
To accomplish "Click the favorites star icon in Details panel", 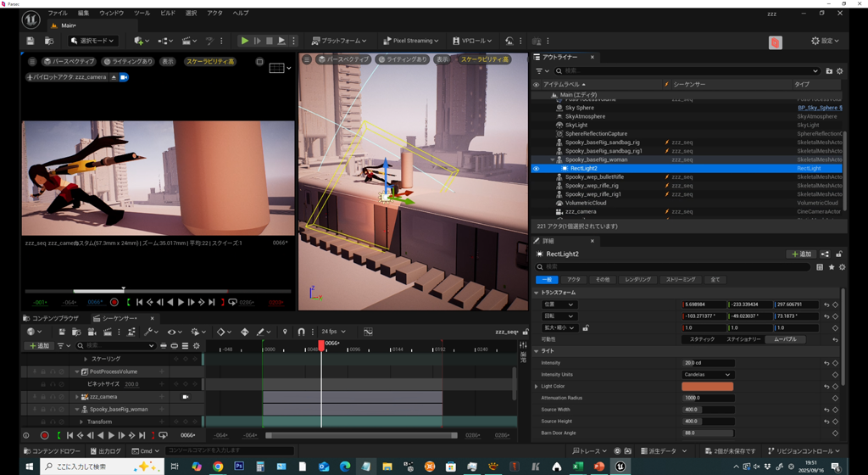I will click(830, 266).
